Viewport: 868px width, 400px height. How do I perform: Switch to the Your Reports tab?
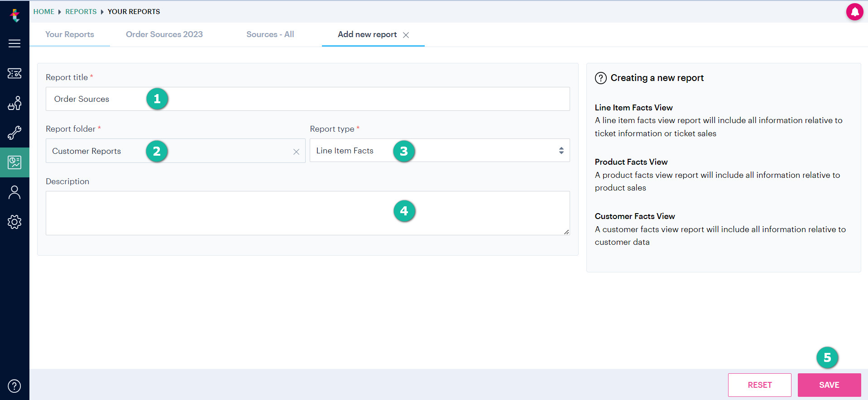coord(70,34)
